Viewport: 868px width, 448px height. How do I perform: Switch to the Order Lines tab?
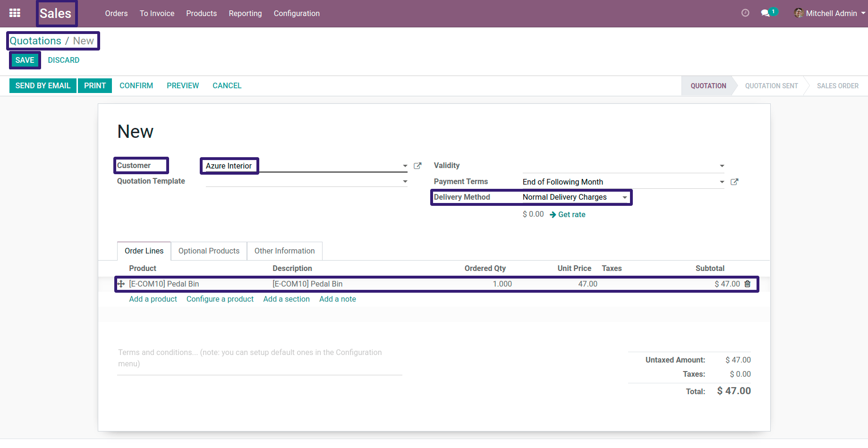point(144,251)
